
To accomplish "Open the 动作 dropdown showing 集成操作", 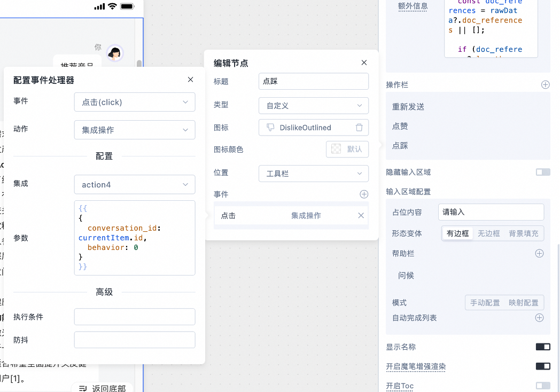I will [135, 130].
